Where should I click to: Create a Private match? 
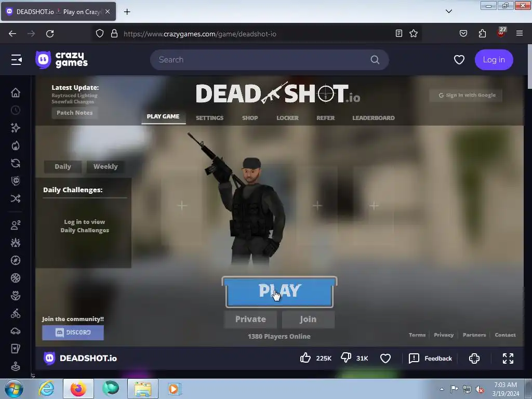250,320
